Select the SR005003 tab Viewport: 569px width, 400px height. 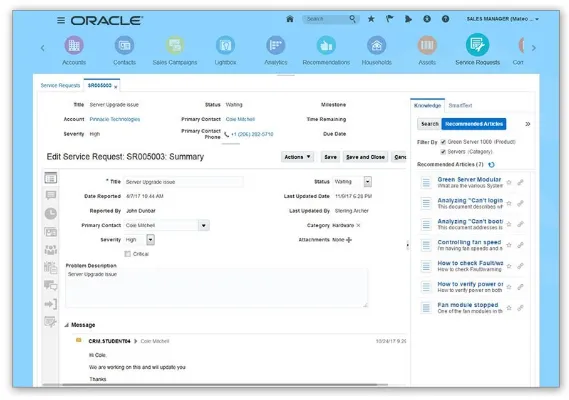(99, 86)
